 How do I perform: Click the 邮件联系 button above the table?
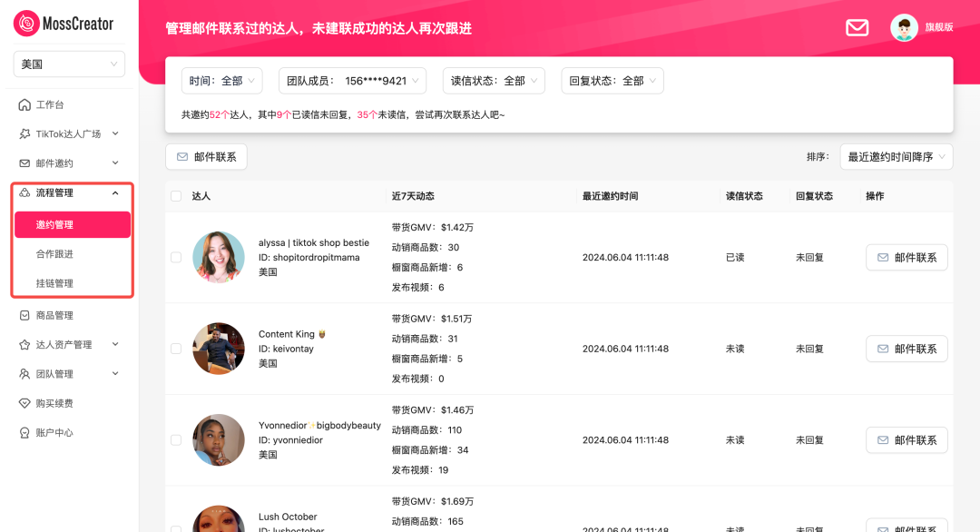point(206,157)
